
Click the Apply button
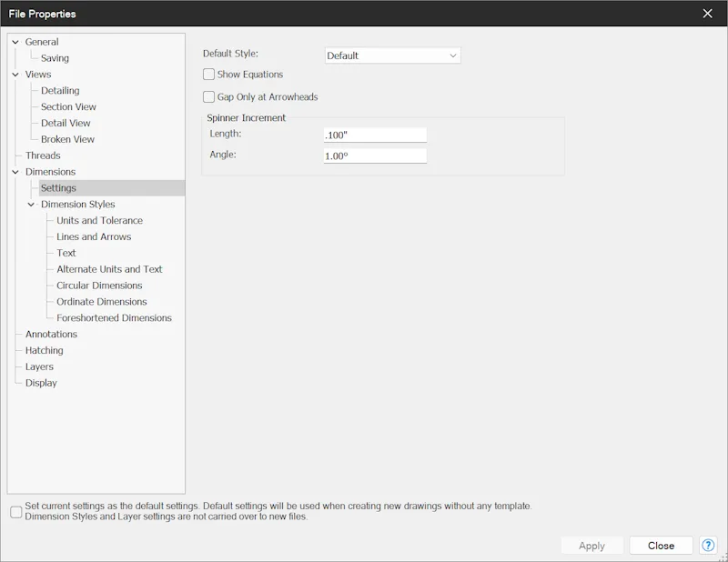(592, 546)
